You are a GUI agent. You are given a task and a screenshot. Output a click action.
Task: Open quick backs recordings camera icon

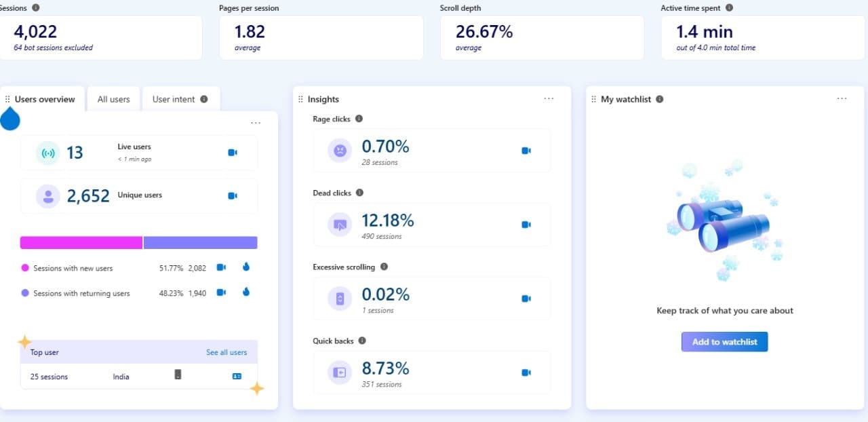tap(527, 372)
